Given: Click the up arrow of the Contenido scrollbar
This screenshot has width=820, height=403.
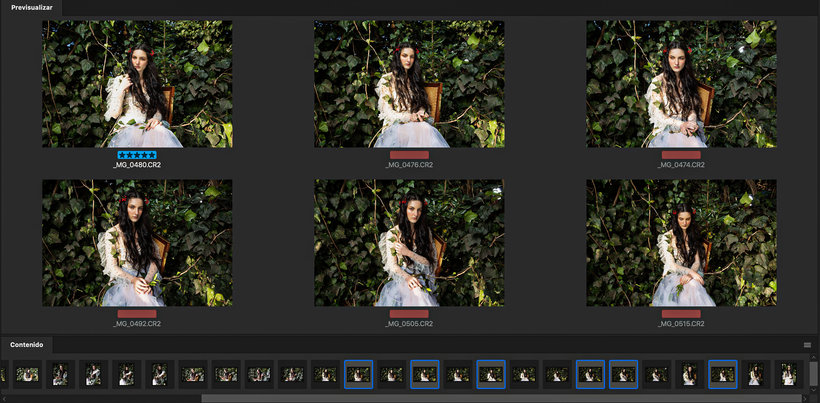Looking at the screenshot, I should coord(813,358).
